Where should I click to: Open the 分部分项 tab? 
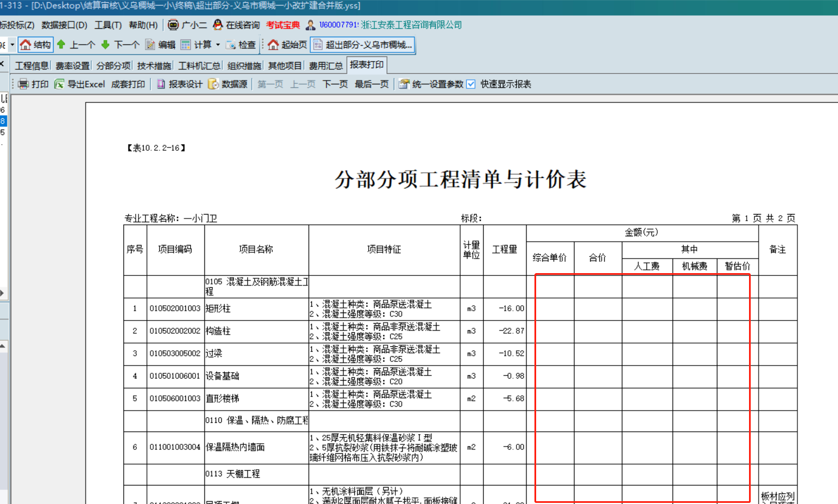pyautogui.click(x=113, y=66)
